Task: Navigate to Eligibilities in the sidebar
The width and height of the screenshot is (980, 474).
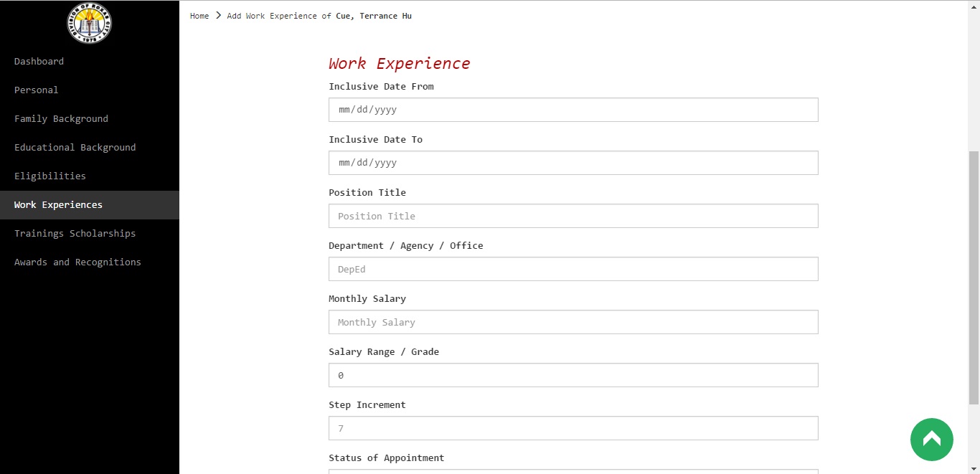Action: 50,176
